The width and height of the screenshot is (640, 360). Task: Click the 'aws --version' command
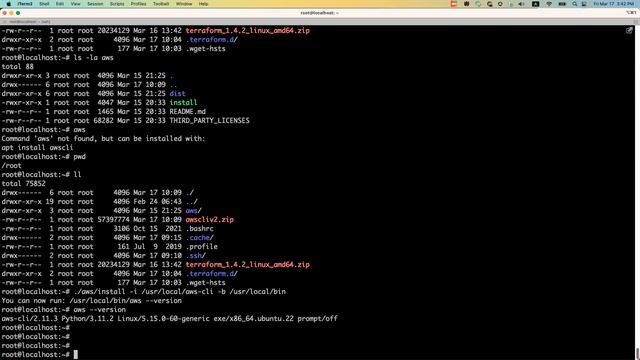click(x=100, y=309)
